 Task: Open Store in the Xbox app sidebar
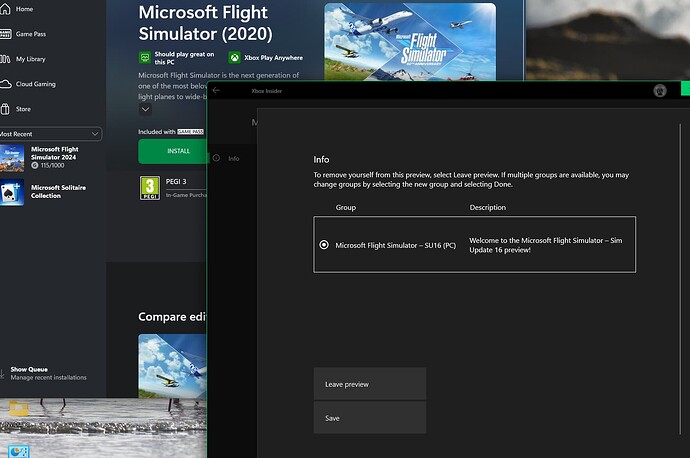(17, 109)
